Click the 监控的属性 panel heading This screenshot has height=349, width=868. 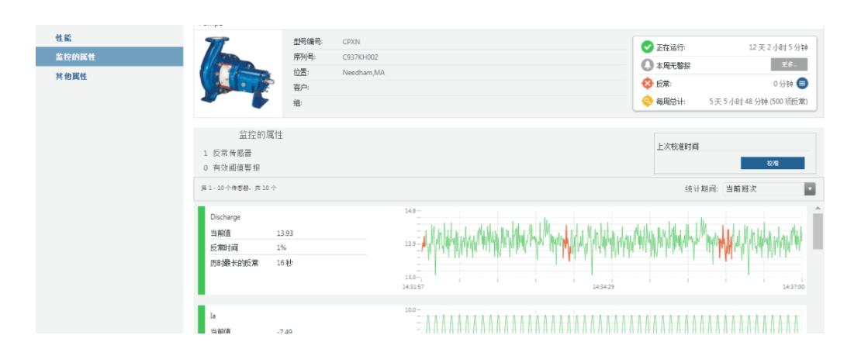[261, 135]
